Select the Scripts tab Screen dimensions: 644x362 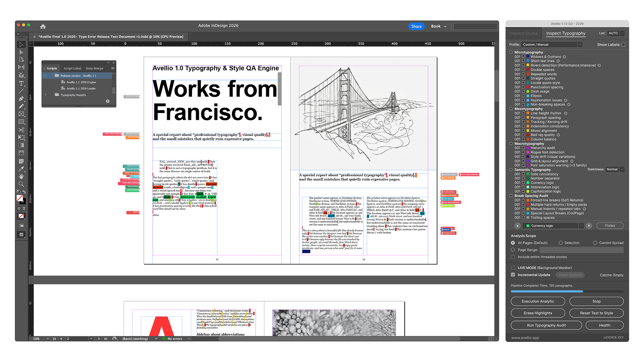point(52,68)
